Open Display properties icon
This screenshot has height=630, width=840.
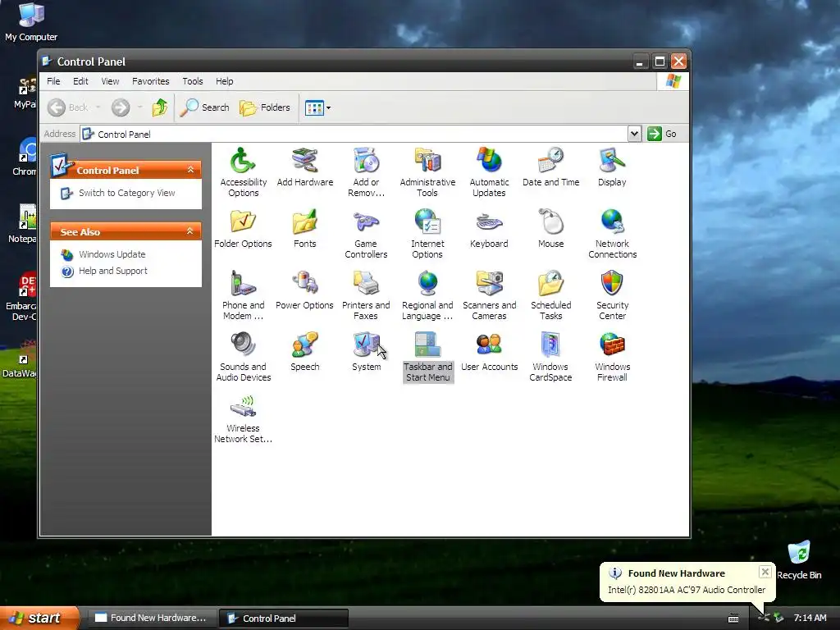coord(612,167)
